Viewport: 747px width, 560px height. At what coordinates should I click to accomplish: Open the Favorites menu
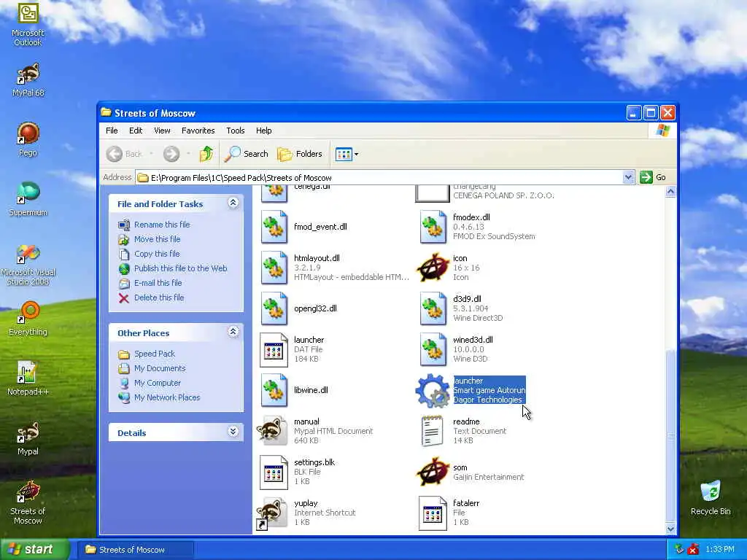[198, 131]
